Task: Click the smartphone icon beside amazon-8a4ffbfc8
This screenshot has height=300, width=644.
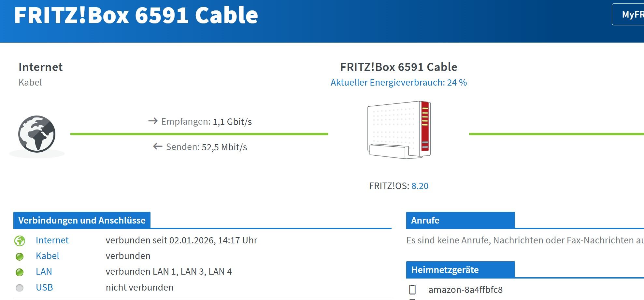Action: point(412,290)
